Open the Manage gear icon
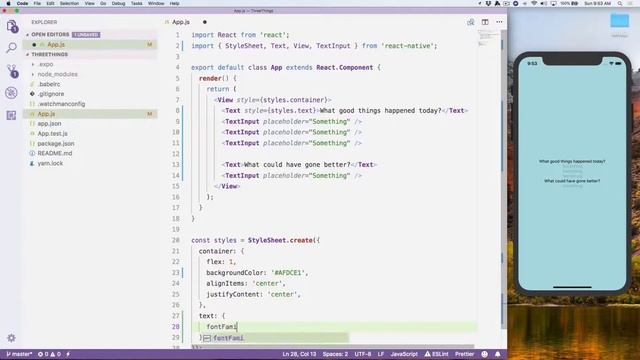The image size is (640, 360). point(11,338)
